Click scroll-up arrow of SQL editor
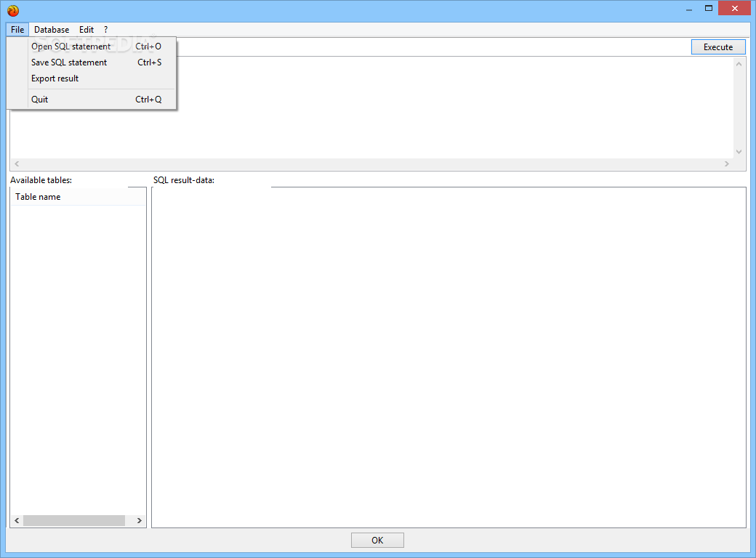Viewport: 756px width, 558px height. click(739, 64)
